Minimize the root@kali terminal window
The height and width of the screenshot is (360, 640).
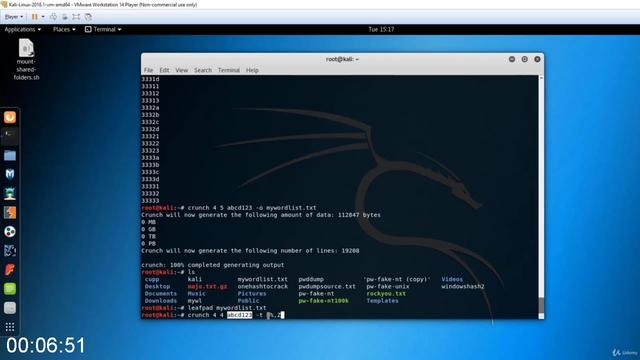(x=512, y=59)
